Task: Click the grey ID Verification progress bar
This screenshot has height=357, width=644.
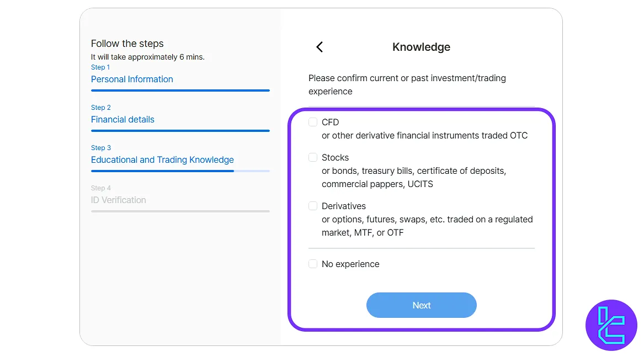Action: pos(180,211)
